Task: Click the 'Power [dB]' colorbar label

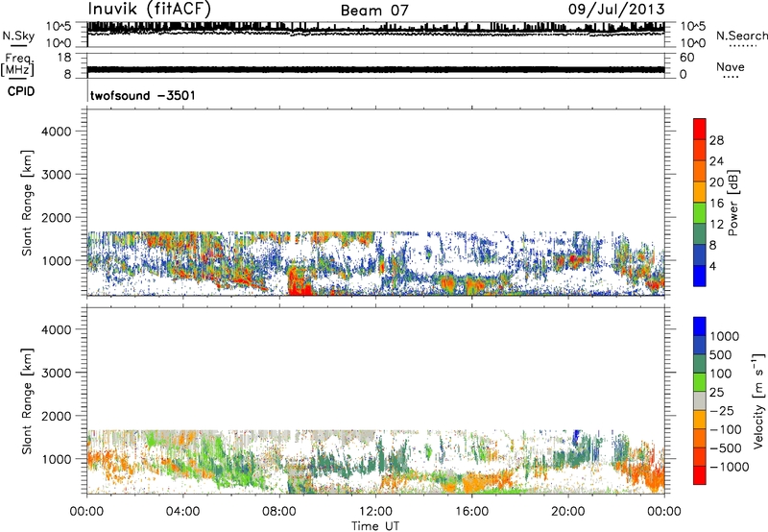Action: pyautogui.click(x=733, y=203)
